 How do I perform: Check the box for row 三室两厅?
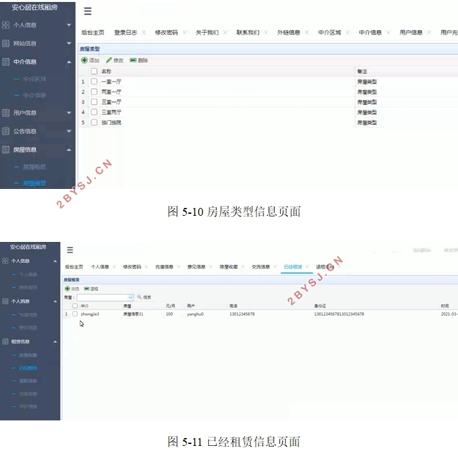point(94,112)
